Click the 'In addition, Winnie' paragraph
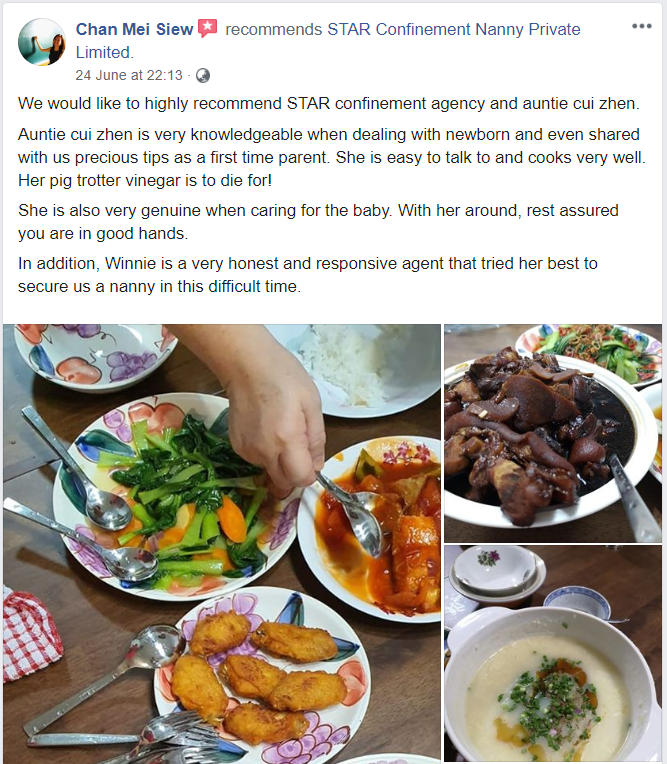The image size is (667, 764). tap(307, 275)
